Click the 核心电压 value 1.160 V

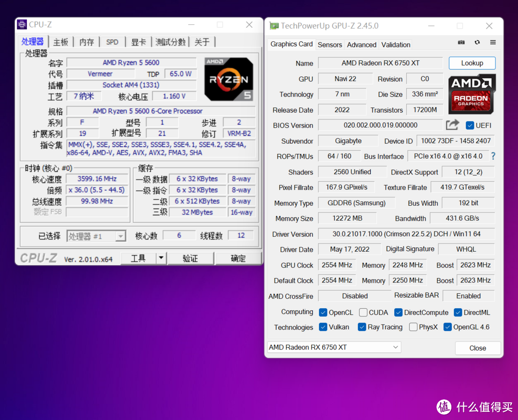[174, 96]
